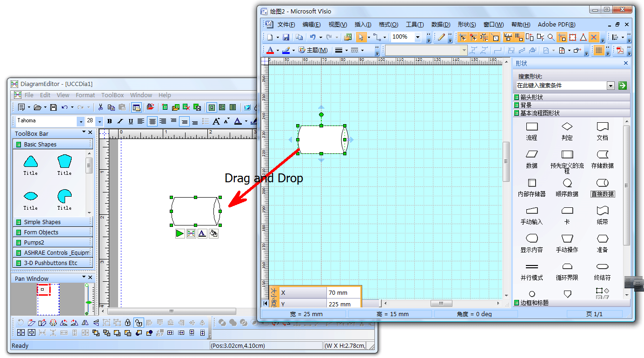
Task: Click the 3-D Pushbuttons Etc category
Action: (53, 263)
